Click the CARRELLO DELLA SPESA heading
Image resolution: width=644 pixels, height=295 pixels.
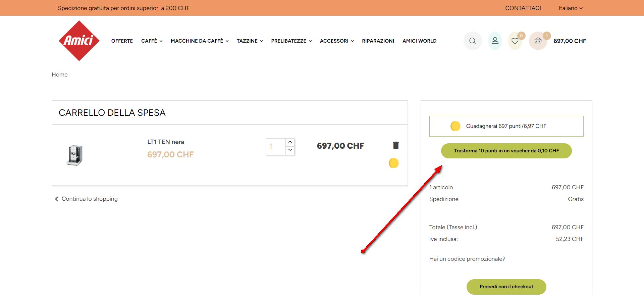click(x=112, y=113)
